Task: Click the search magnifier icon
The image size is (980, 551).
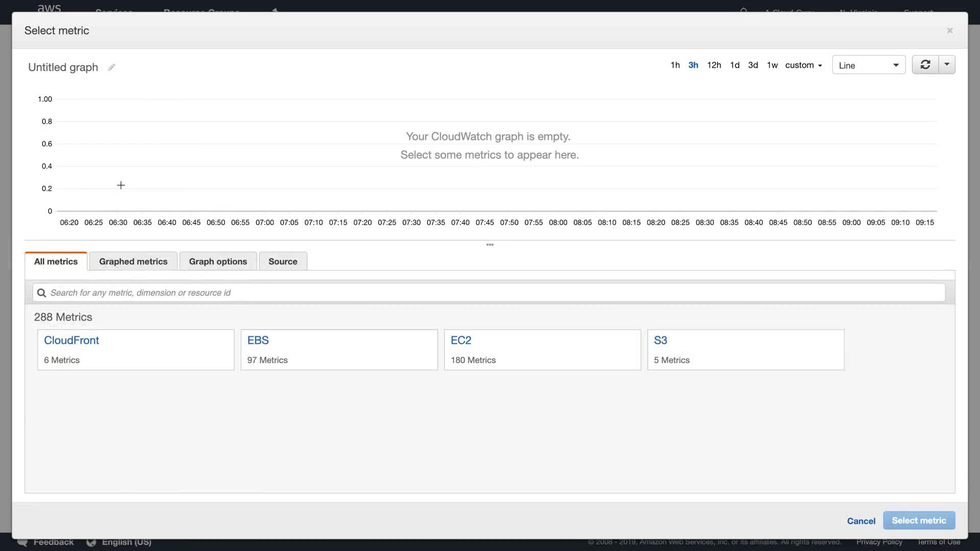Action: point(42,293)
